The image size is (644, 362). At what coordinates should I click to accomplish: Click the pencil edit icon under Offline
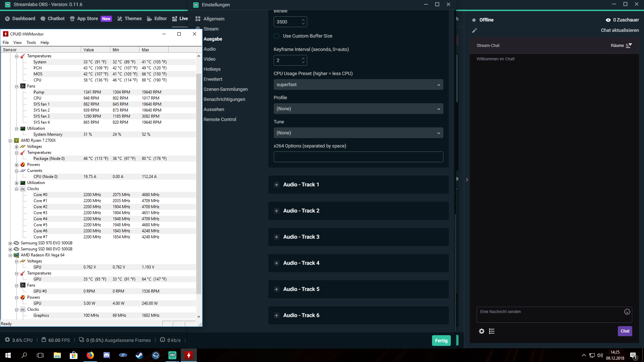(x=474, y=31)
